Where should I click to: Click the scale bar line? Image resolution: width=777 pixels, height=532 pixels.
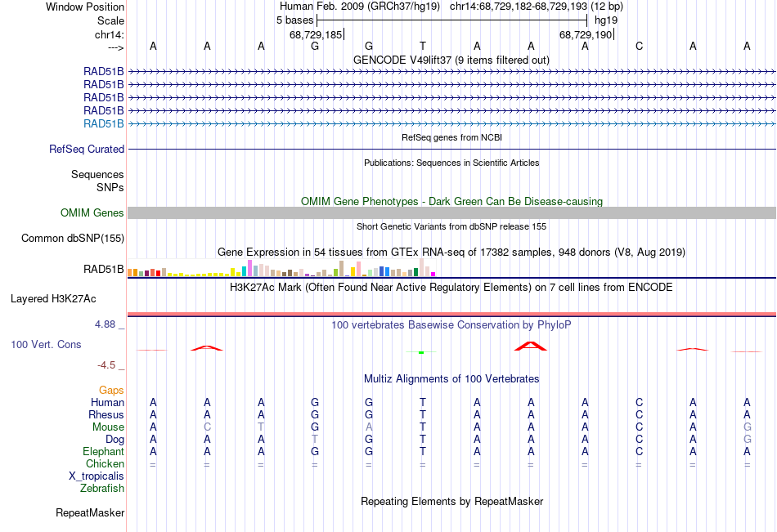(452, 20)
